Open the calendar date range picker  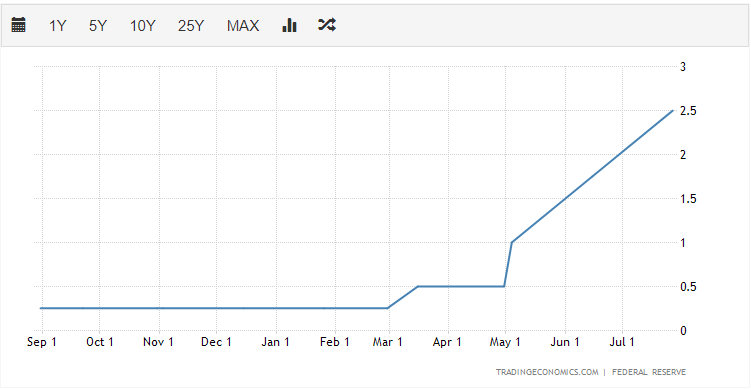pyautogui.click(x=18, y=25)
